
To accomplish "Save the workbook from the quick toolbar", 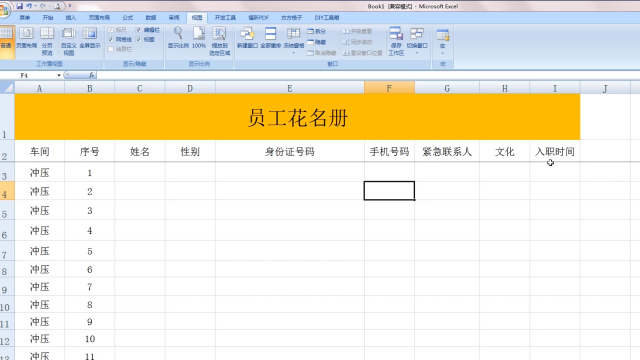I will click(x=20, y=6).
